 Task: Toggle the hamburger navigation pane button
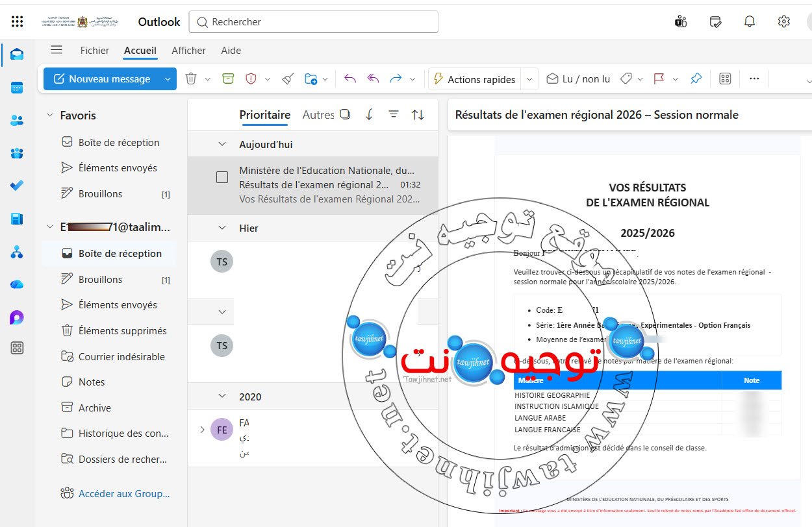[57, 50]
